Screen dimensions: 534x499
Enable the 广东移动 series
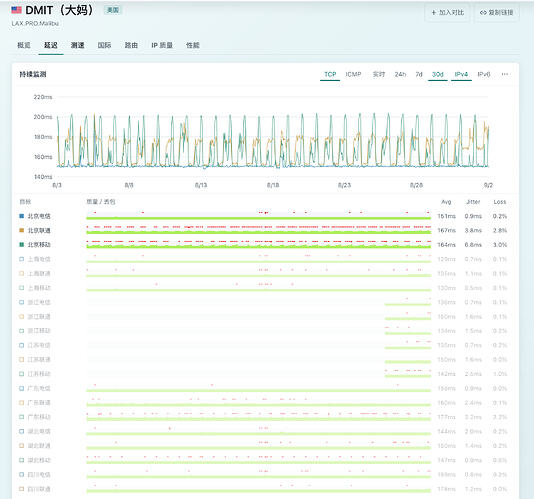pyautogui.click(x=21, y=417)
